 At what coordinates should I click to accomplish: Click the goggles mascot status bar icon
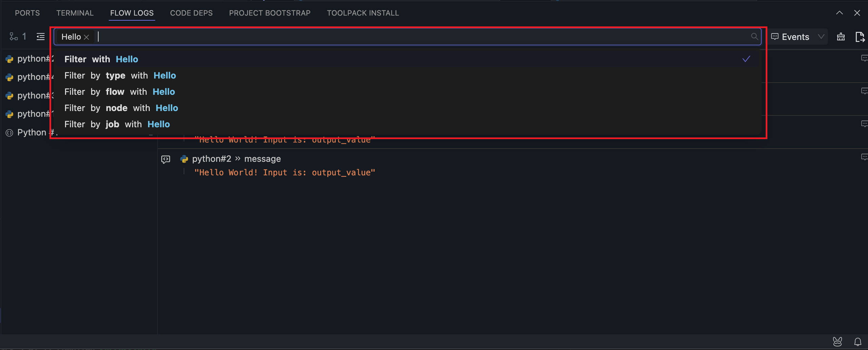[838, 342]
